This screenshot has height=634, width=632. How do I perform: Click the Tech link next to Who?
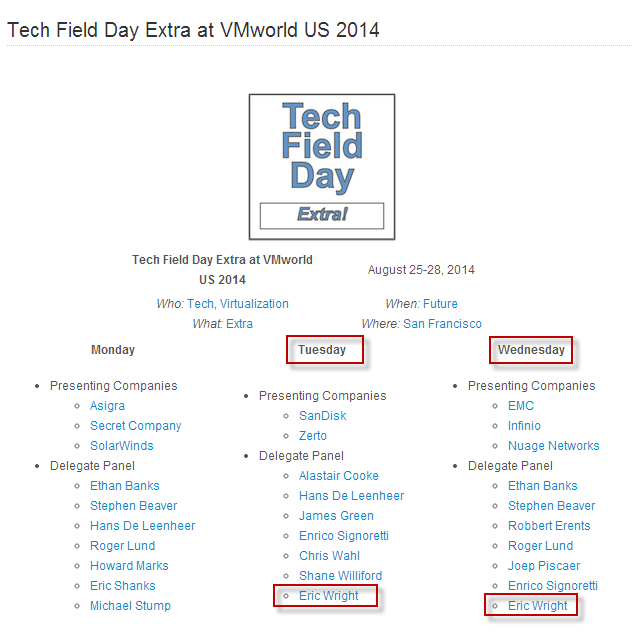[200, 304]
